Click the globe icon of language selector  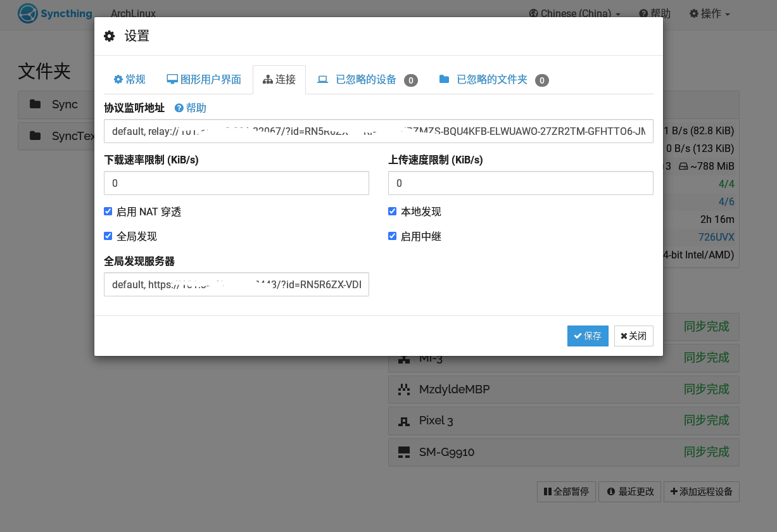(x=534, y=13)
